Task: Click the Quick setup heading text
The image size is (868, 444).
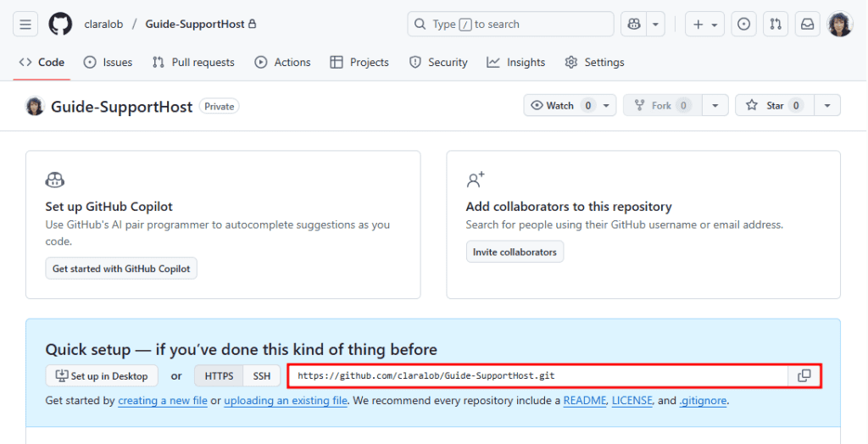Action: tap(242, 349)
